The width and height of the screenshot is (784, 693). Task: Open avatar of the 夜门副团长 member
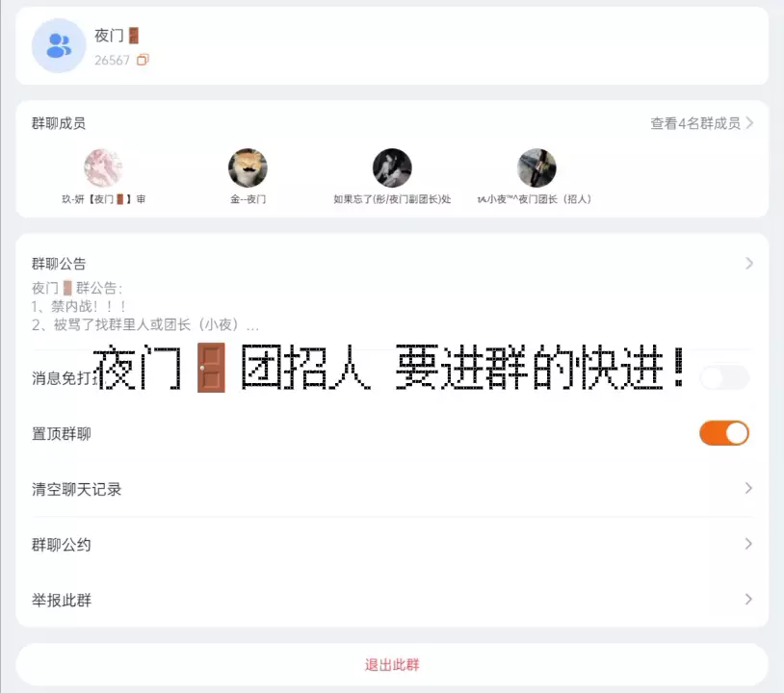point(392,167)
